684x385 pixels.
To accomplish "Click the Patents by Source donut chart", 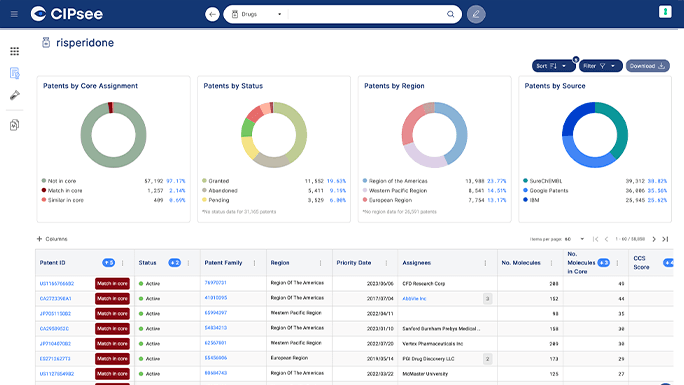I will 595,135.
